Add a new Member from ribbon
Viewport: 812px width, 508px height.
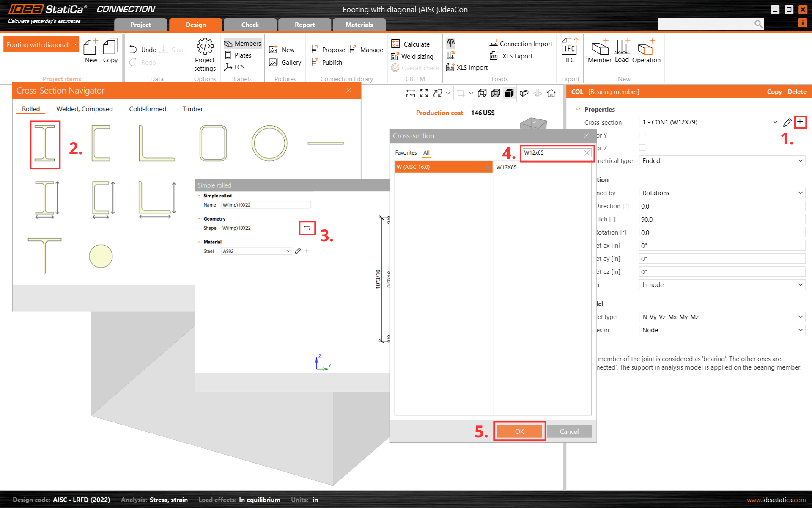click(599, 51)
